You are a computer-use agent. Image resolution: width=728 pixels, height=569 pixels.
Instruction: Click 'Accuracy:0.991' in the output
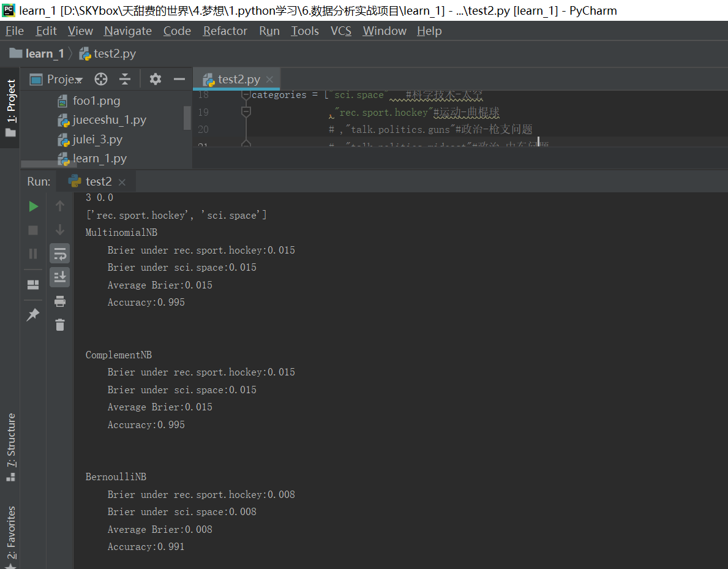[146, 547]
